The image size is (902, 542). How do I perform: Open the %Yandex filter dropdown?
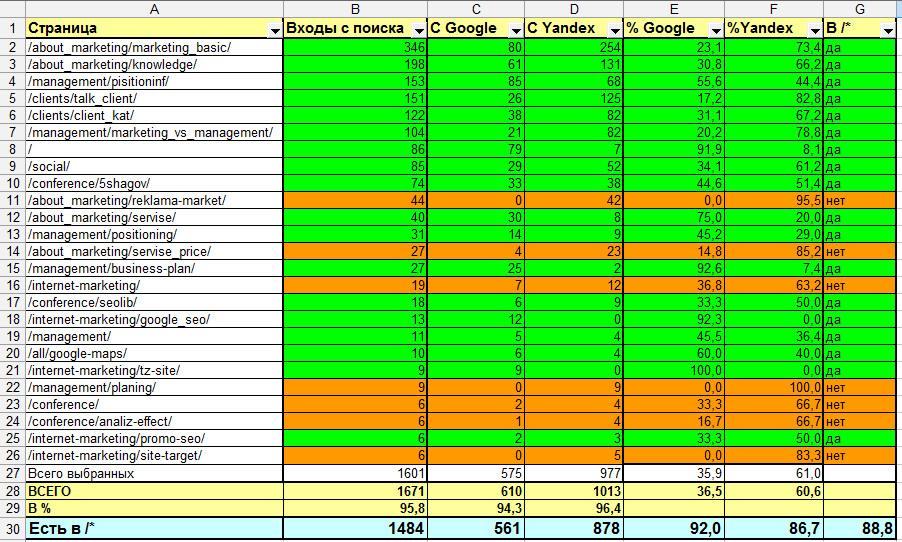[812, 30]
